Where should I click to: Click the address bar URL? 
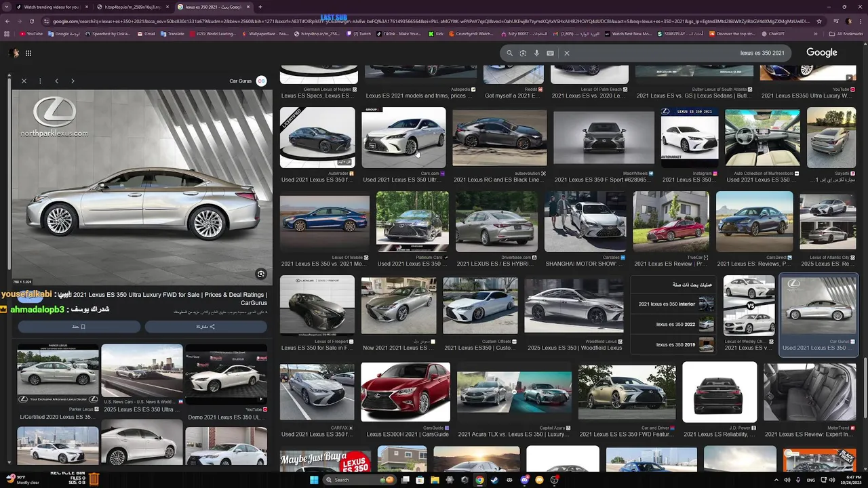[x=427, y=21]
